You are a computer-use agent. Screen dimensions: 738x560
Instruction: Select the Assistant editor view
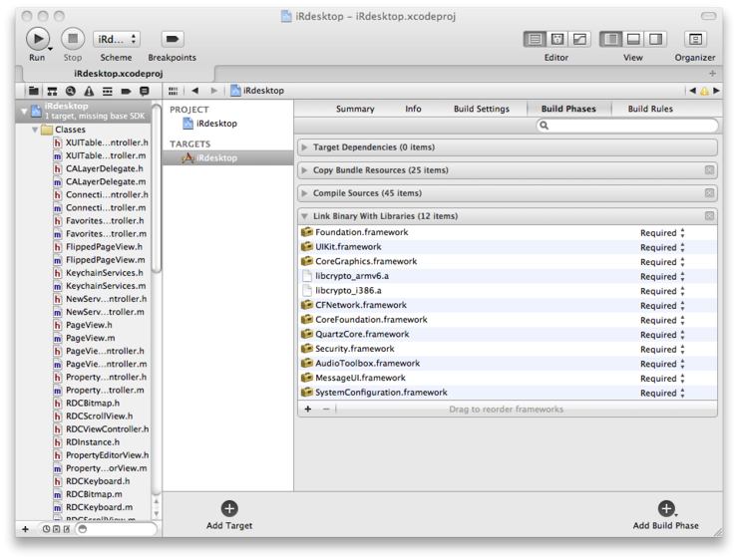(556, 39)
